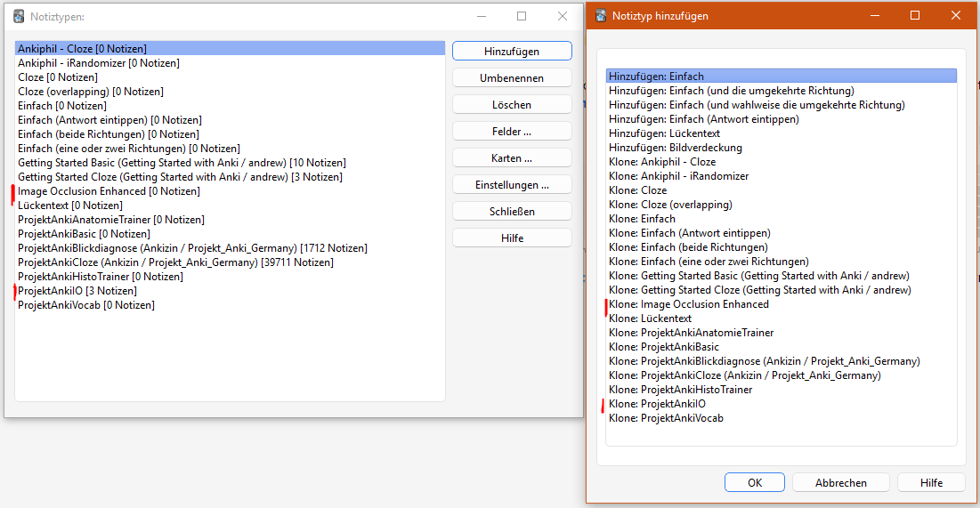
Task: Choose 'Klone: Lückentext'
Action: pos(782,319)
